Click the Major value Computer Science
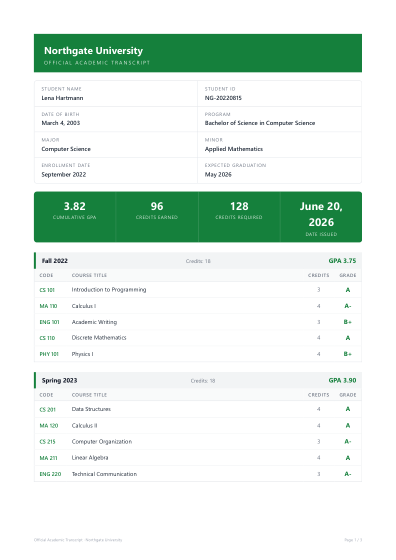396x560 pixels. (66, 149)
